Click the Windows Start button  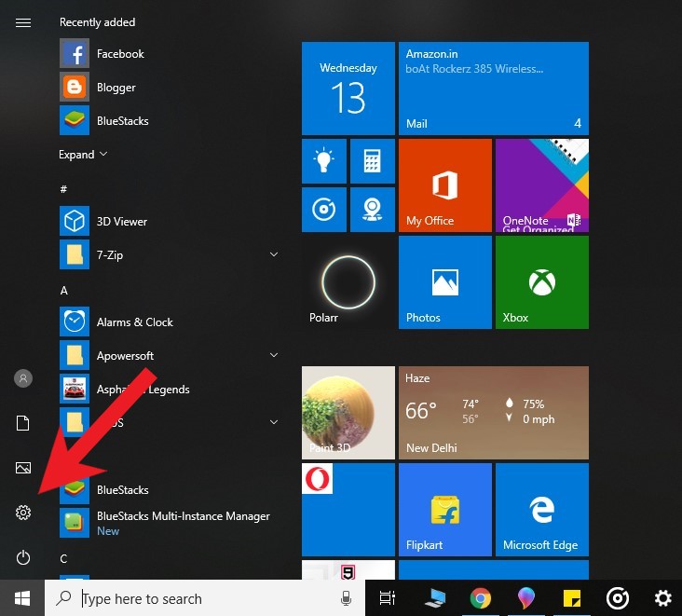pos(22,598)
